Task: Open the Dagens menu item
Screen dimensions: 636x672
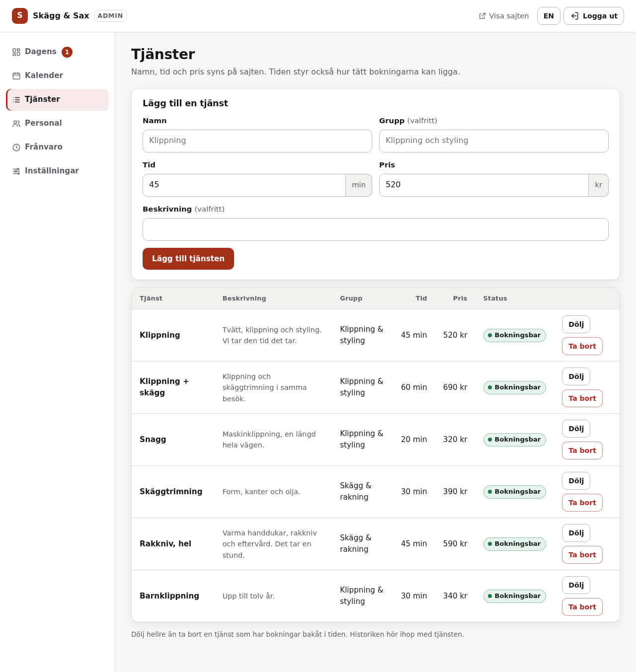Action: [58, 52]
